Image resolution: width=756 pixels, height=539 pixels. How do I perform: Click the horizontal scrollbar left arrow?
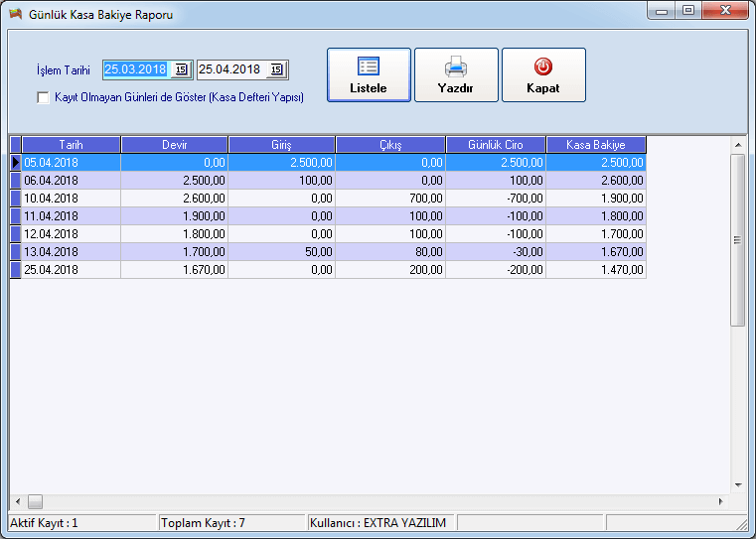click(x=18, y=501)
